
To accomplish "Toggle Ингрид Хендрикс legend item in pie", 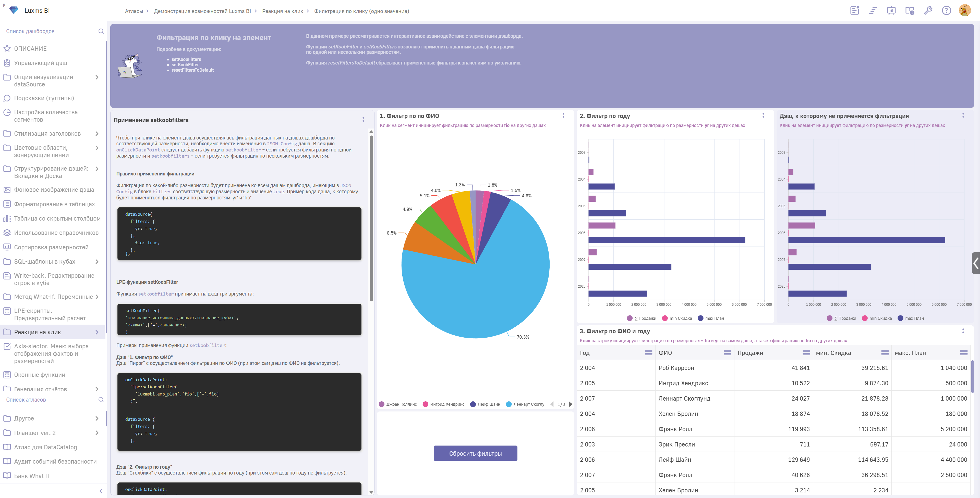I will coord(444,404).
